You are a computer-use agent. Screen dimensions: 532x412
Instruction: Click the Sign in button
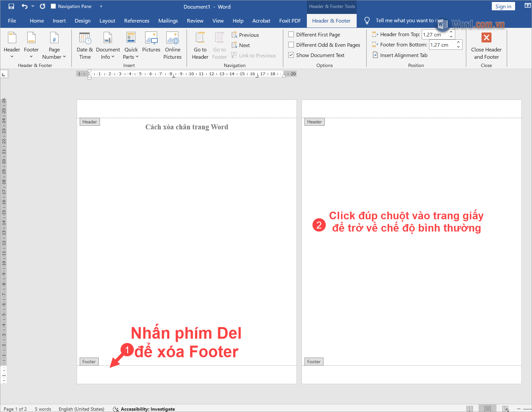click(503, 6)
